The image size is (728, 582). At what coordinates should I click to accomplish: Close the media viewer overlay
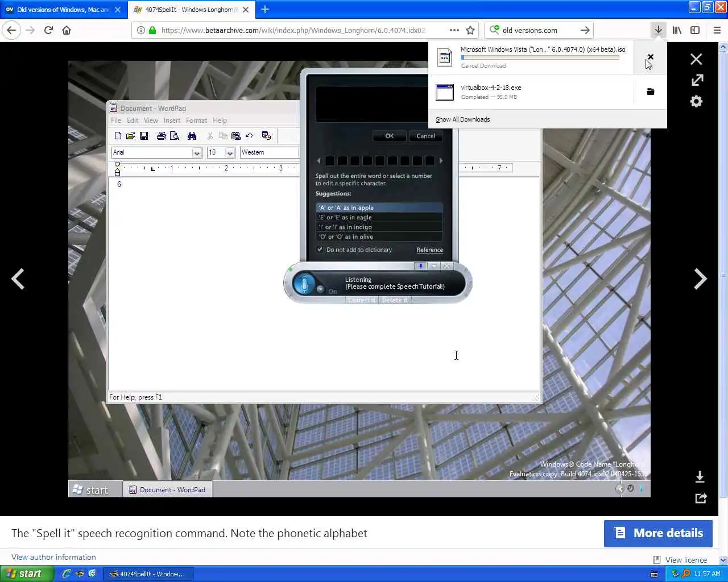[x=696, y=59]
